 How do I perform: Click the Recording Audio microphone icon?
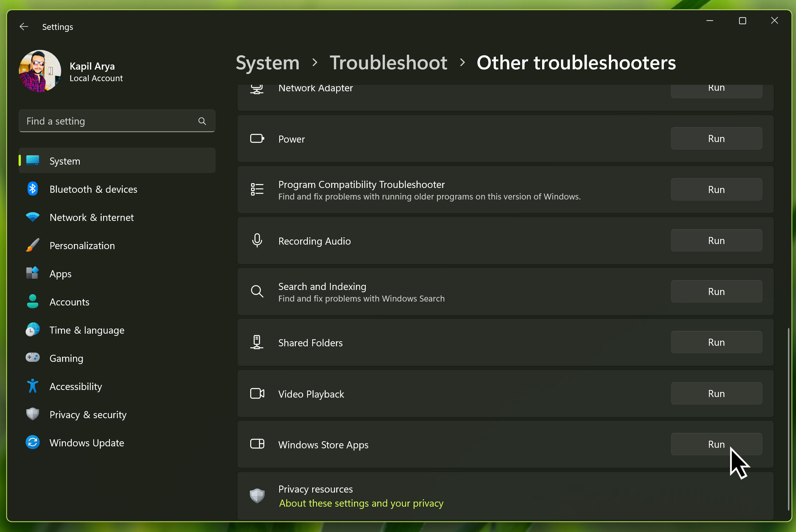[x=257, y=241]
